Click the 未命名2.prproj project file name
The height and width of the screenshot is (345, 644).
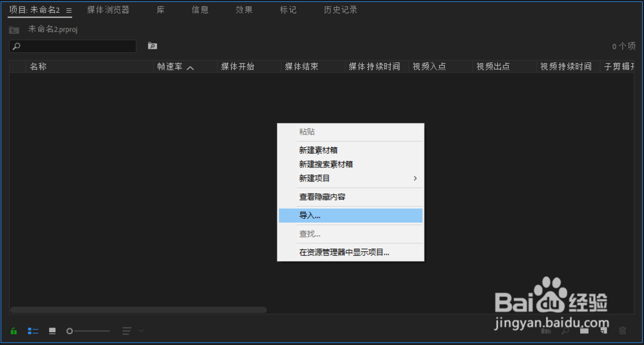[x=53, y=29]
